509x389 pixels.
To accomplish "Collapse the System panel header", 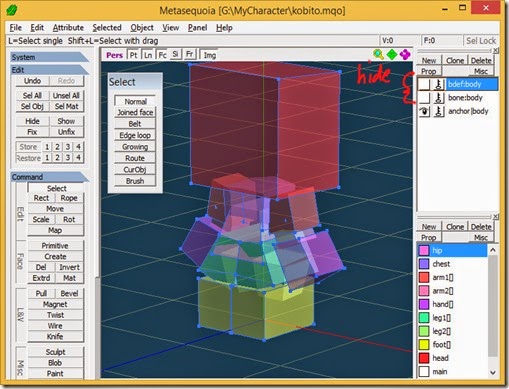I will pos(49,57).
